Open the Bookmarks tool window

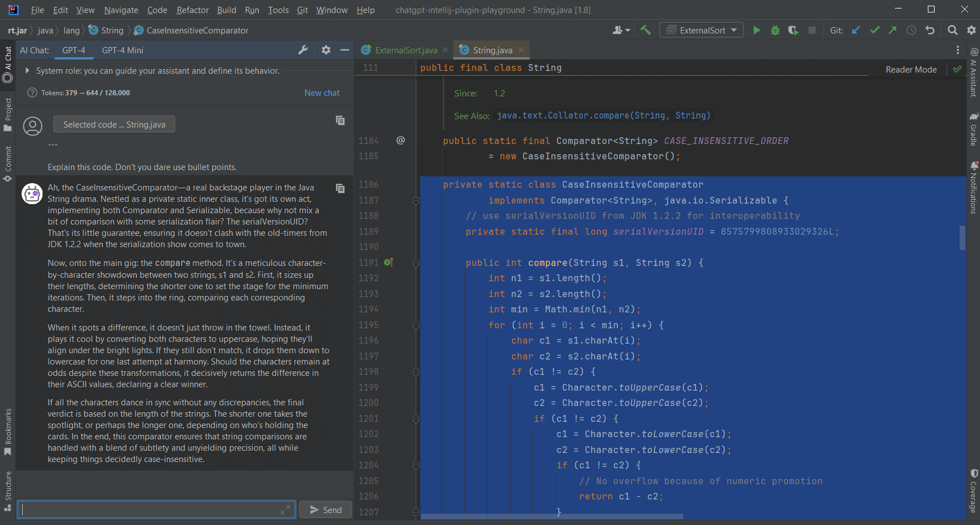8,432
